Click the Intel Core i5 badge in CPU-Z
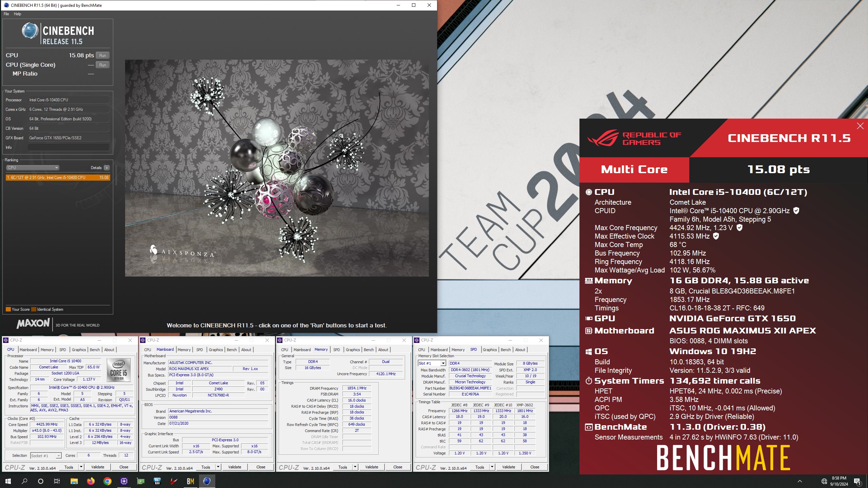 click(x=119, y=370)
